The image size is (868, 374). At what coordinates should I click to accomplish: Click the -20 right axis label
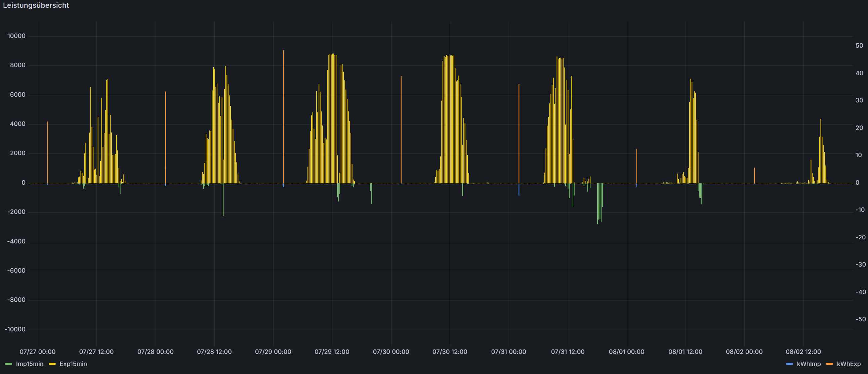click(861, 237)
